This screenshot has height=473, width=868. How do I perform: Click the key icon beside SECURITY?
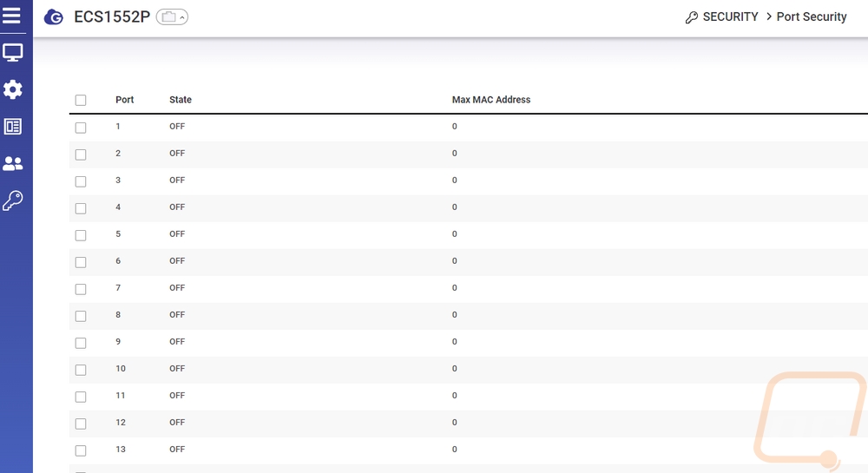[692, 17]
